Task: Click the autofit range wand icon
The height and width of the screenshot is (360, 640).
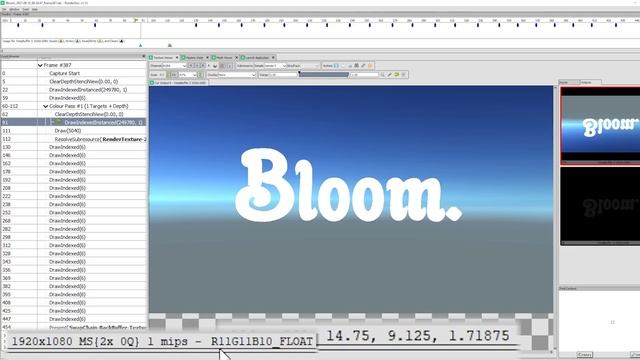Action: [390, 75]
